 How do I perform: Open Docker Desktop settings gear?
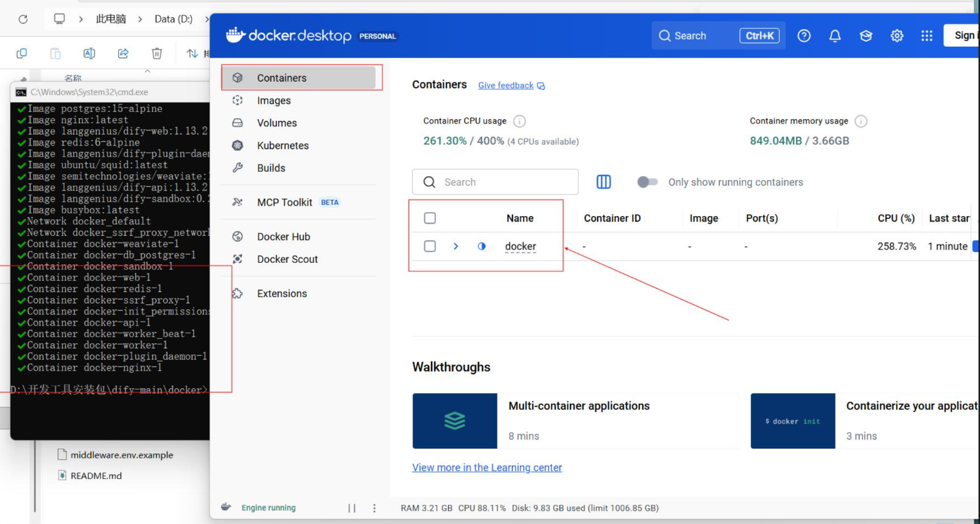(x=897, y=36)
